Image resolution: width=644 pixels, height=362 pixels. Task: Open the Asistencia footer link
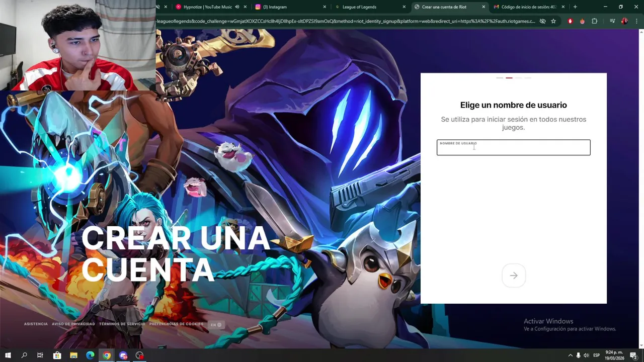(36, 324)
